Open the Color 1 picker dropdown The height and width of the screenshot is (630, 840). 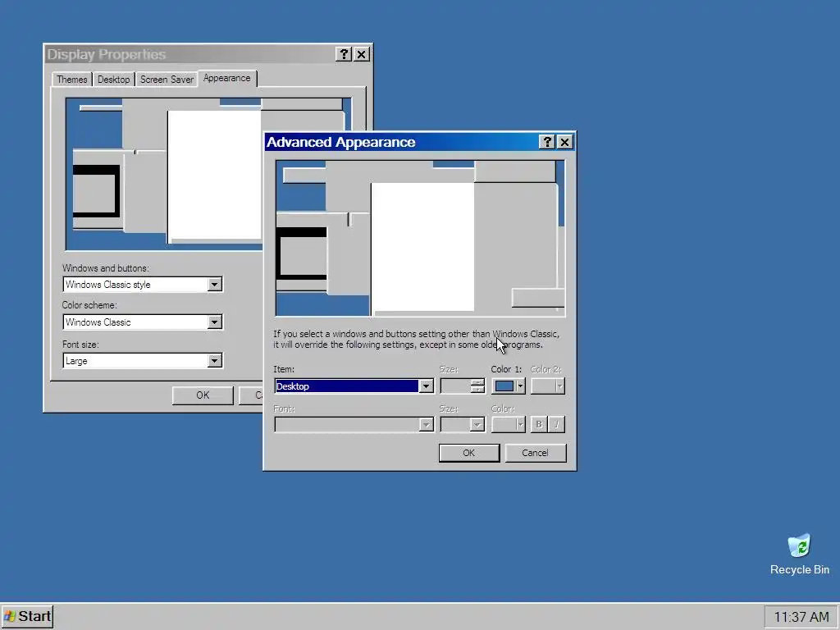508,386
